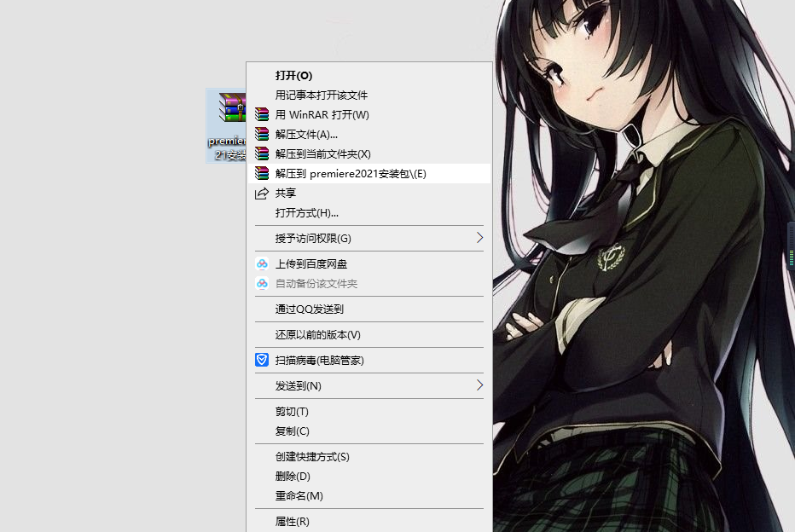795x532 pixels.
Task: Select 上传到百度网盘 entry
Action: coord(369,264)
